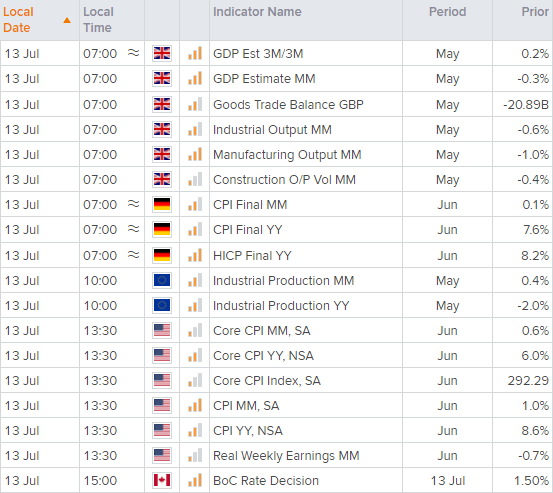The height and width of the screenshot is (493, 553).
Task: Click importance bars icon for BoC Rate Decision
Action: point(195,481)
